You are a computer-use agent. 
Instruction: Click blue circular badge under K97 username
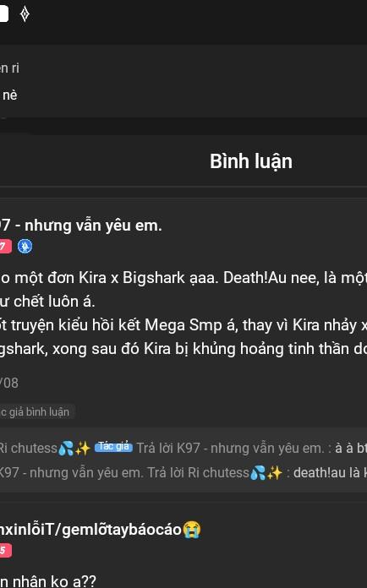pos(25,247)
